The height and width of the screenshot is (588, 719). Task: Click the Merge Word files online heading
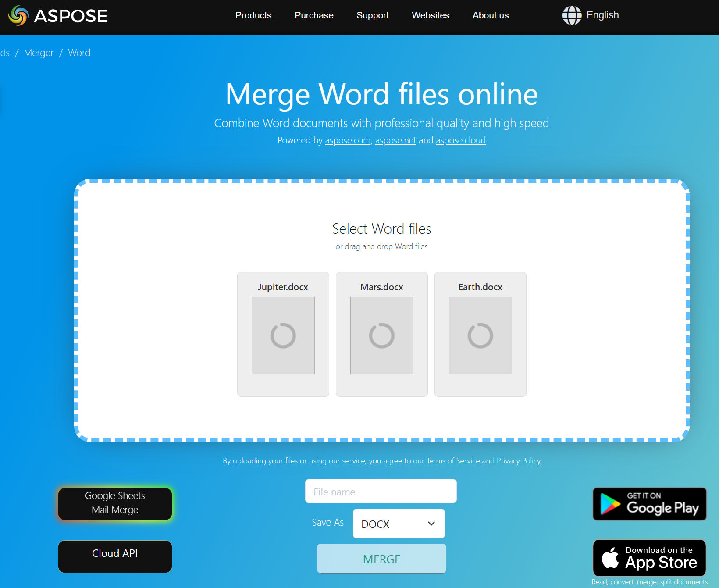click(381, 94)
